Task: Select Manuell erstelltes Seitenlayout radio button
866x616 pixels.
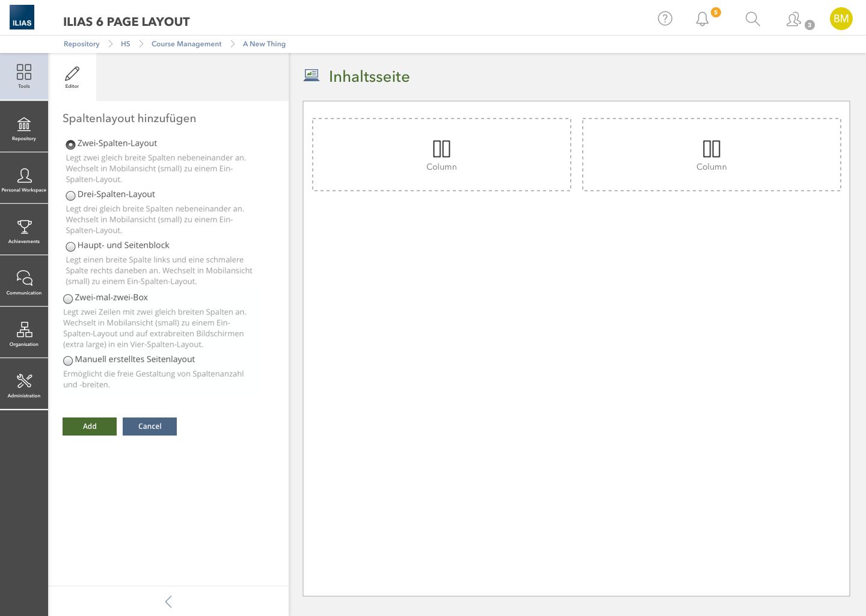Action: tap(68, 361)
